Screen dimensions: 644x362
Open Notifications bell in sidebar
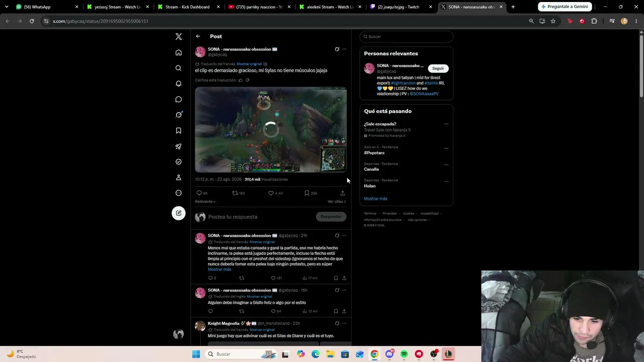click(x=179, y=83)
